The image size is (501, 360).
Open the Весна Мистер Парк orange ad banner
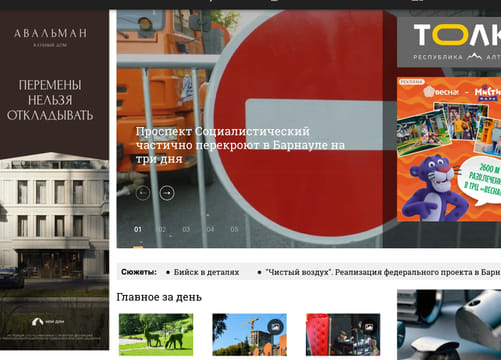(x=449, y=149)
